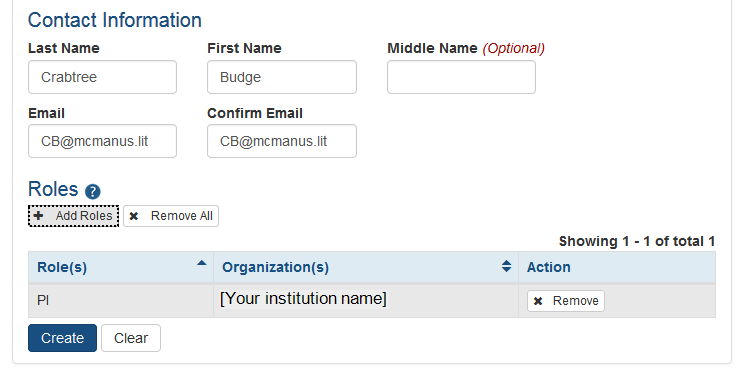This screenshot has width=751, height=382.
Task: Click the plus icon on Add Roles
Action: coord(39,215)
